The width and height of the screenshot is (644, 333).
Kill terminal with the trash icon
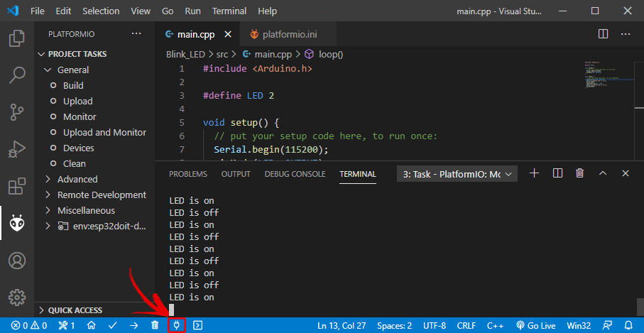[579, 173]
